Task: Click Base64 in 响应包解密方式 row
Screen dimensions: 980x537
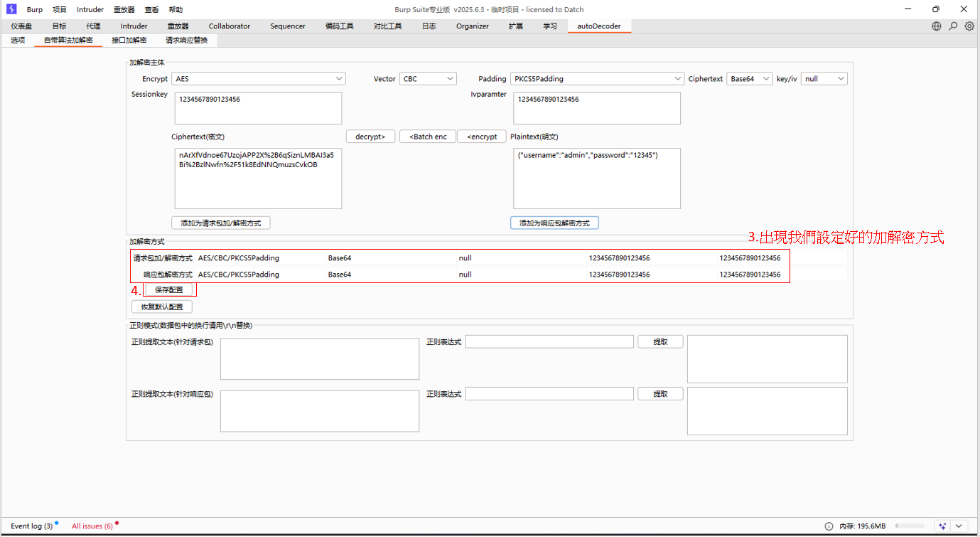Action: (x=340, y=275)
